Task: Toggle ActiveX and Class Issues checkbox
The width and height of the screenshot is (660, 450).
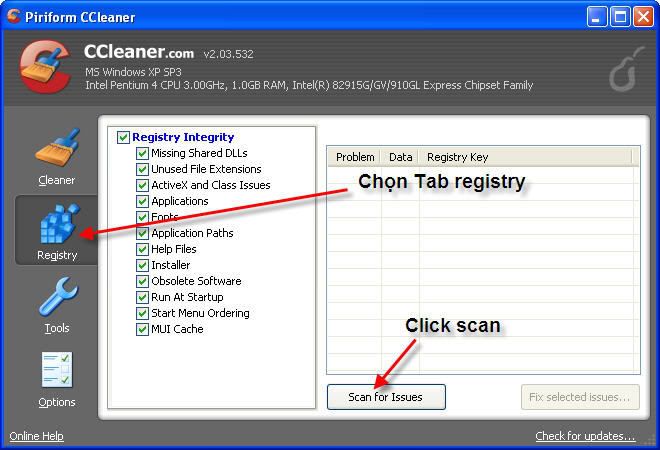Action: (142, 185)
